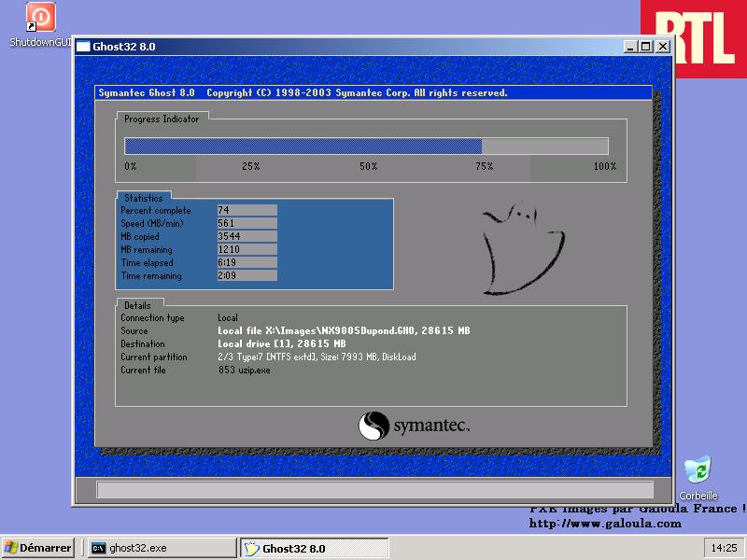Open the ShutdownGUI desktop shortcut

(40, 24)
